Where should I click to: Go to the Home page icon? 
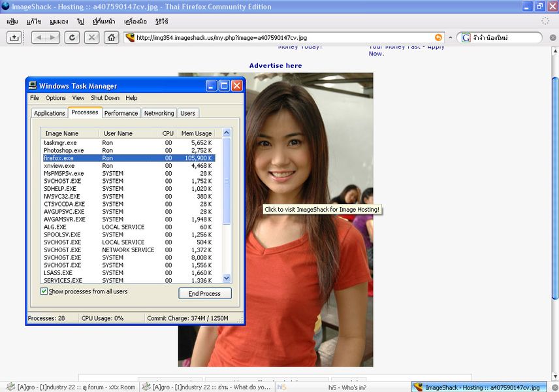pyautogui.click(x=111, y=37)
